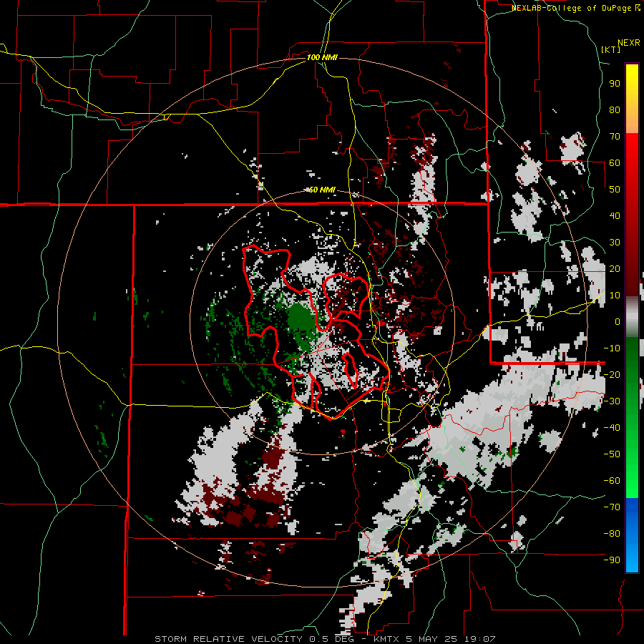Click the 10 value on velocity scale
Image resolution: width=644 pixels, height=644 pixels.
coord(615,296)
